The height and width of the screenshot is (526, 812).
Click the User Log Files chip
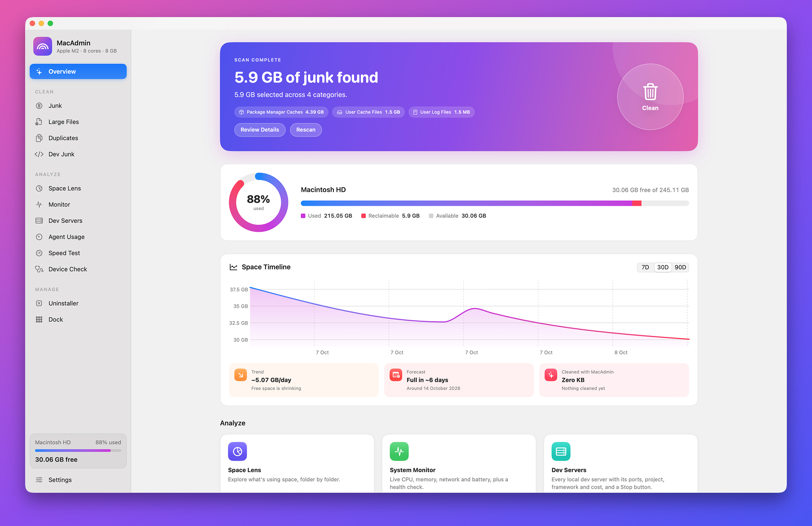441,112
